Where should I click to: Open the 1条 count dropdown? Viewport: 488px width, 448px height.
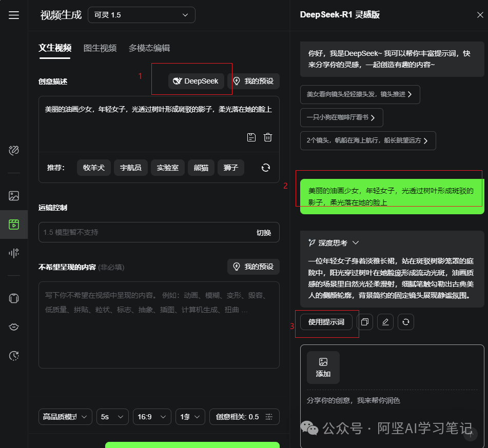[190, 417]
